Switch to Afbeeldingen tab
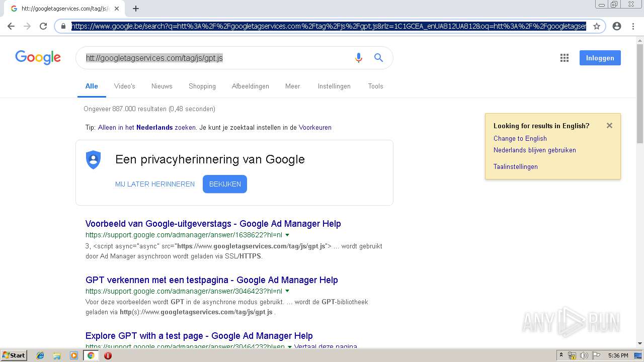 click(x=251, y=86)
